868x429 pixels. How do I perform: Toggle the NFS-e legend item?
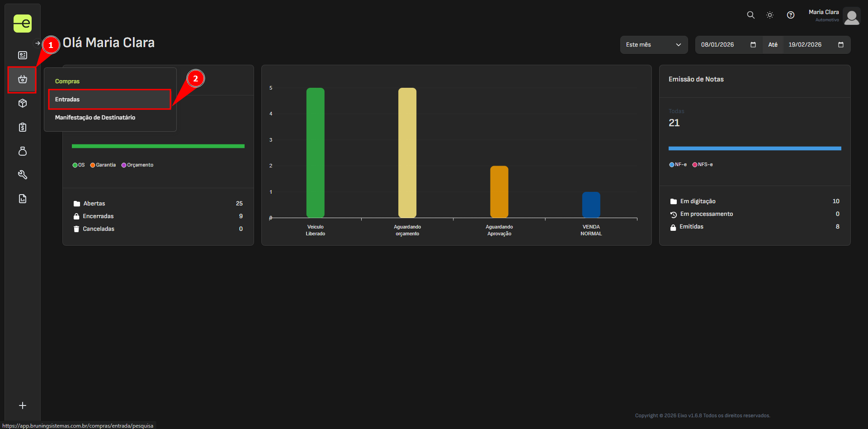click(x=703, y=165)
